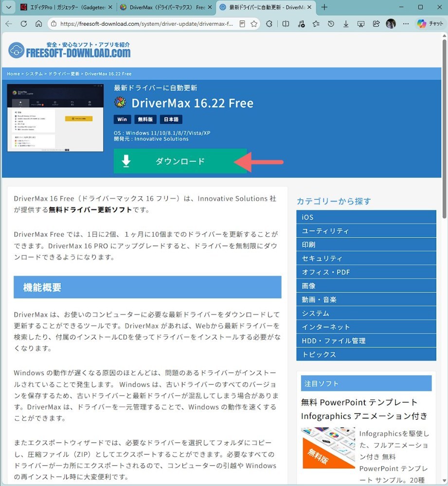Open the ユーティリティ category
448x486 pixels.
(366, 230)
